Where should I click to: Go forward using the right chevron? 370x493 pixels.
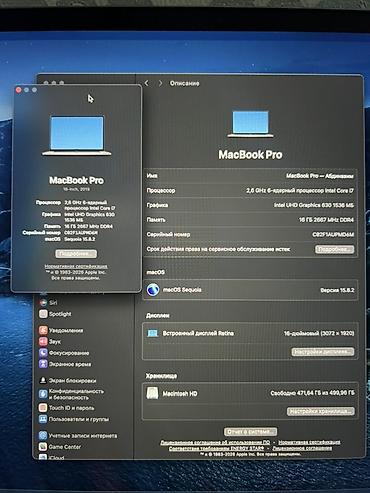click(160, 83)
